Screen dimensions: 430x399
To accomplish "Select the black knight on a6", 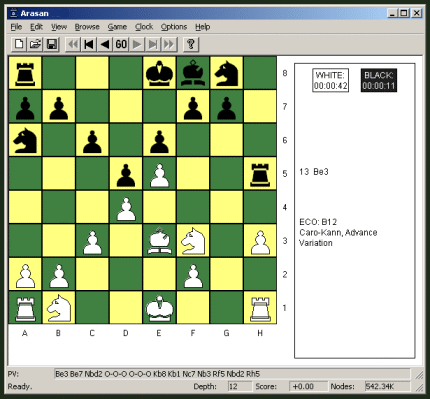I will (25, 140).
